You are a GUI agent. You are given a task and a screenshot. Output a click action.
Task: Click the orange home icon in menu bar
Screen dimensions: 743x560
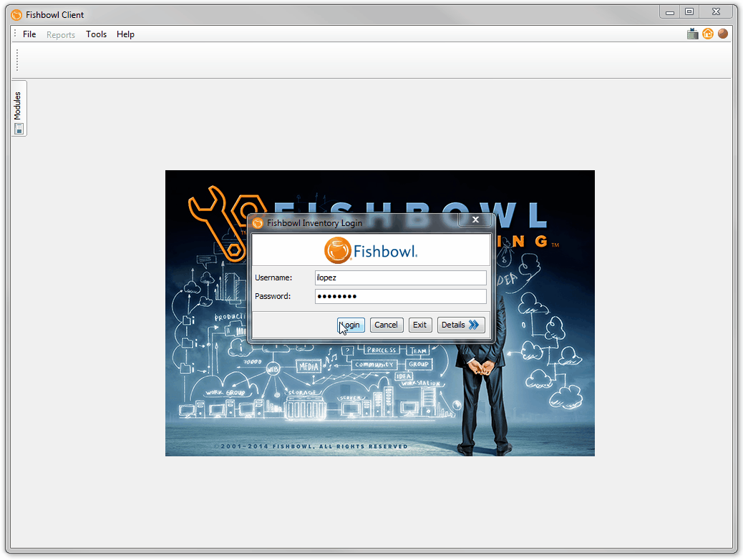(707, 34)
